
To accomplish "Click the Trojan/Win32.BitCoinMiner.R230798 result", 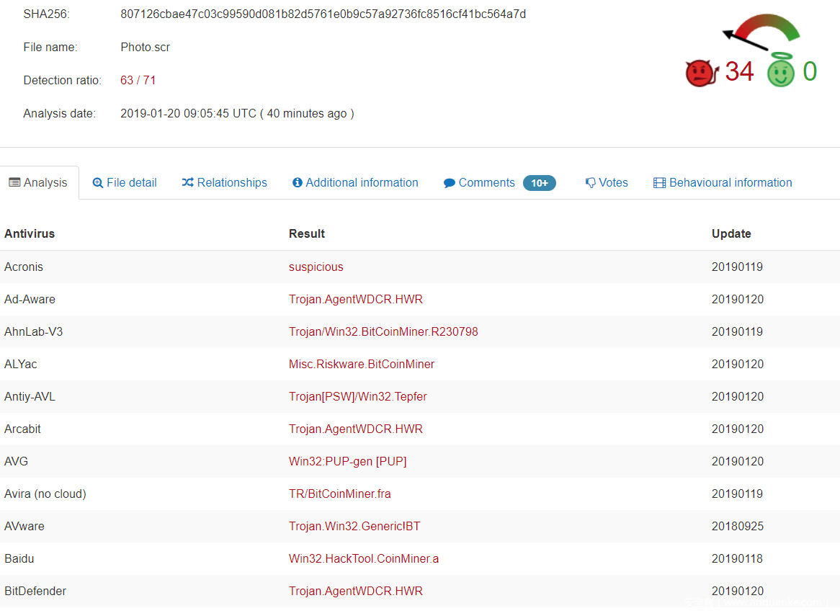I will coord(383,331).
